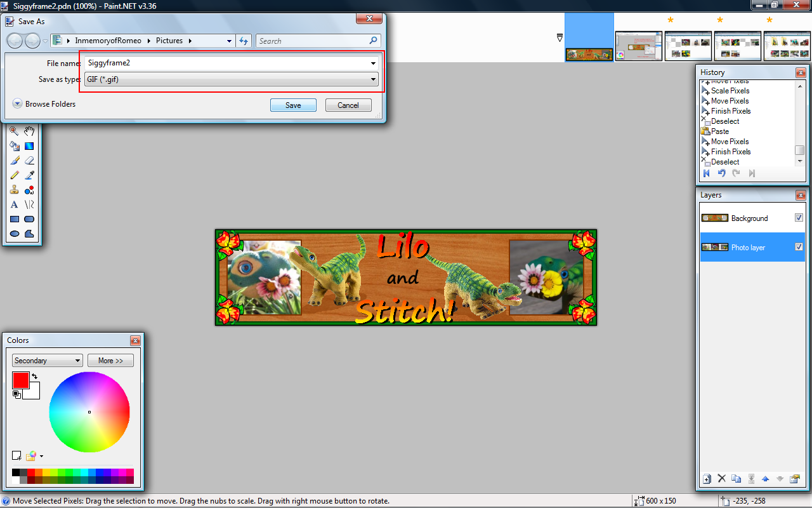Image resolution: width=812 pixels, height=508 pixels.
Task: Duplicate the selected layer
Action: tap(736, 479)
